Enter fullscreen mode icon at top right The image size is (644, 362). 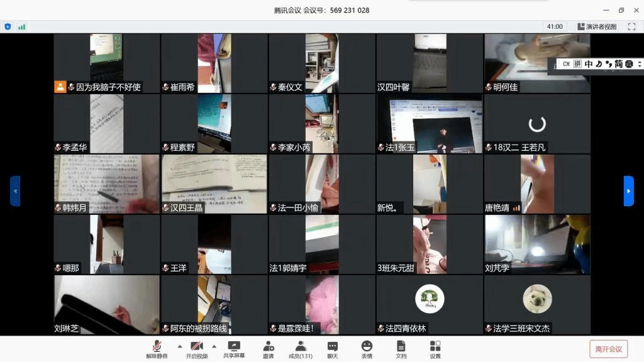(631, 27)
